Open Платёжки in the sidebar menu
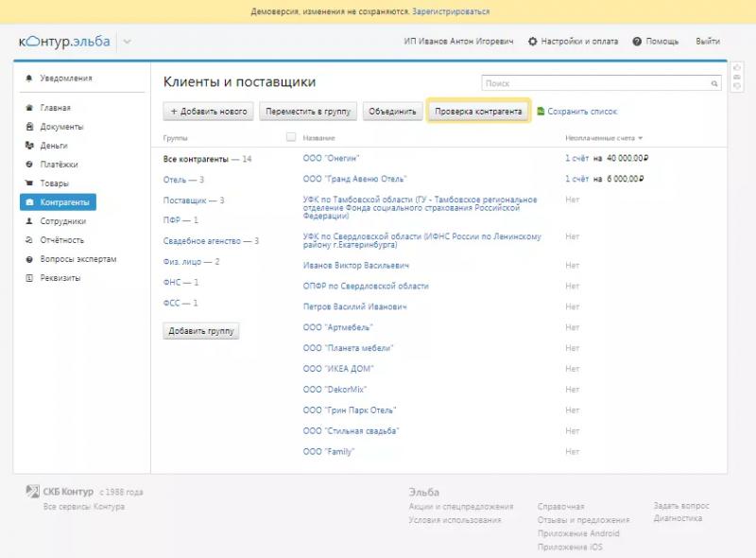 click(59, 165)
